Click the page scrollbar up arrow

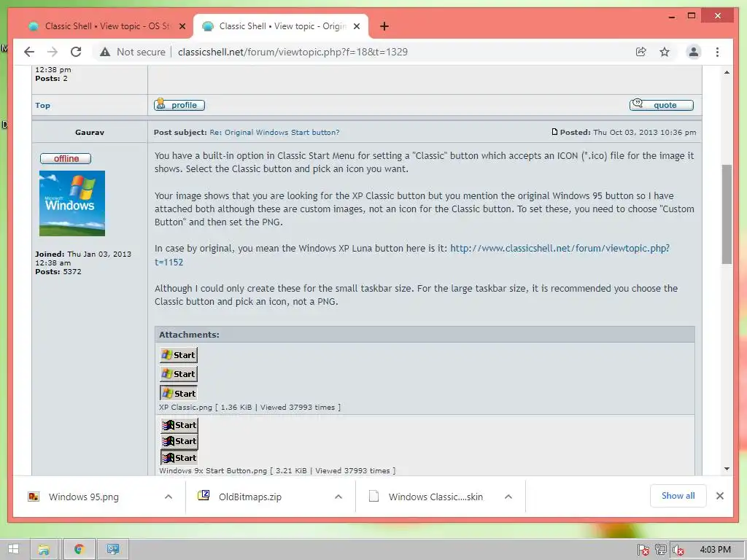pyautogui.click(x=727, y=72)
